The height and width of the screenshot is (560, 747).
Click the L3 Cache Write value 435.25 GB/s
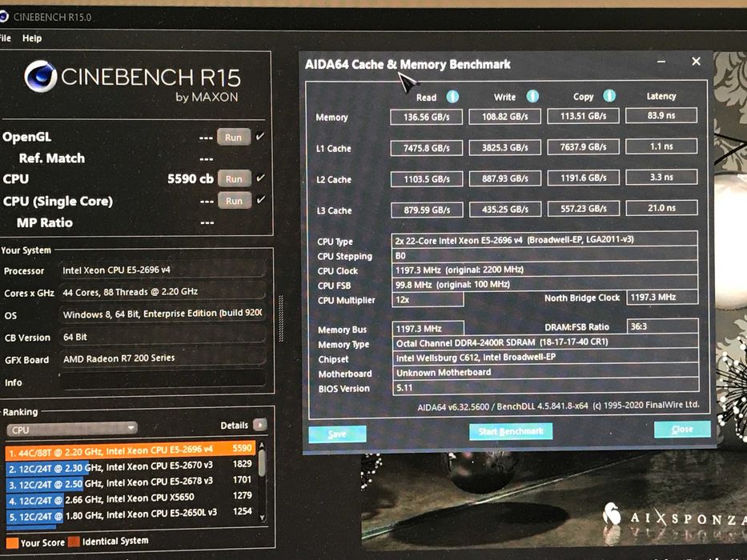click(x=505, y=209)
